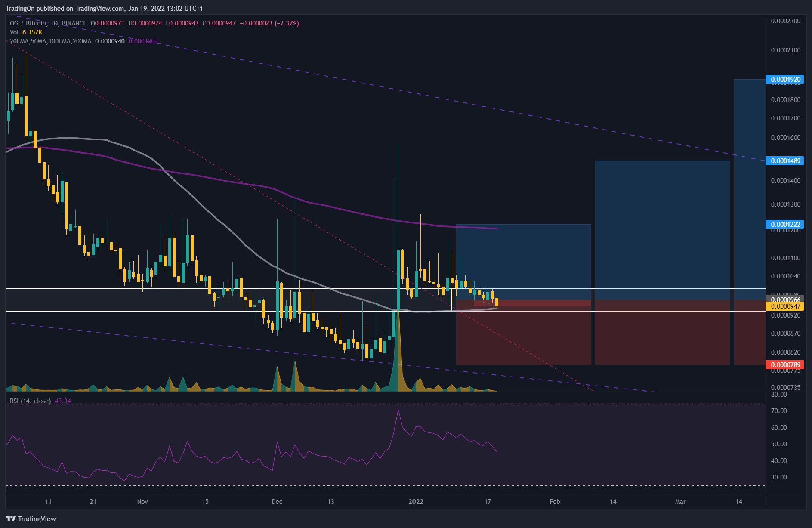Screen dimensions: 812x528
Task: Click the published header text at top
Action: [x=104, y=9]
